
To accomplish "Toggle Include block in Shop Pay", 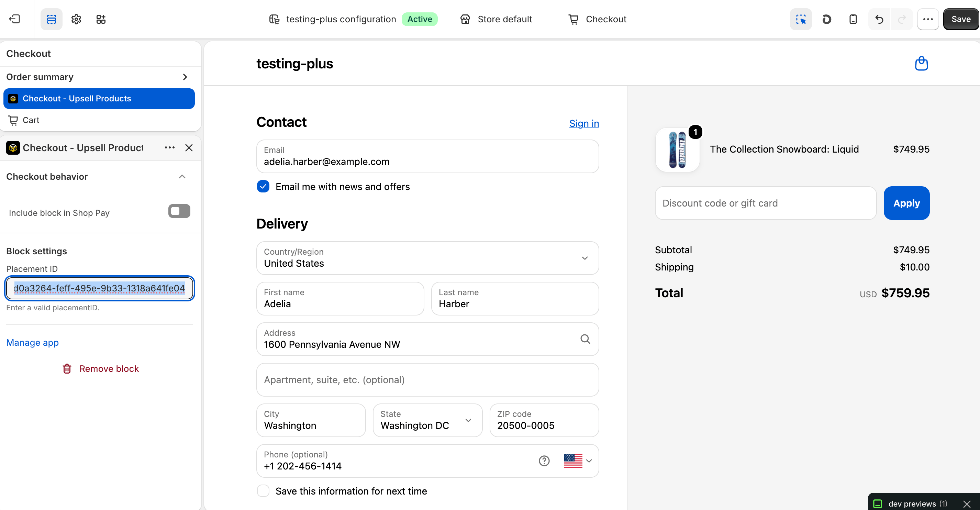I will pos(179,211).
